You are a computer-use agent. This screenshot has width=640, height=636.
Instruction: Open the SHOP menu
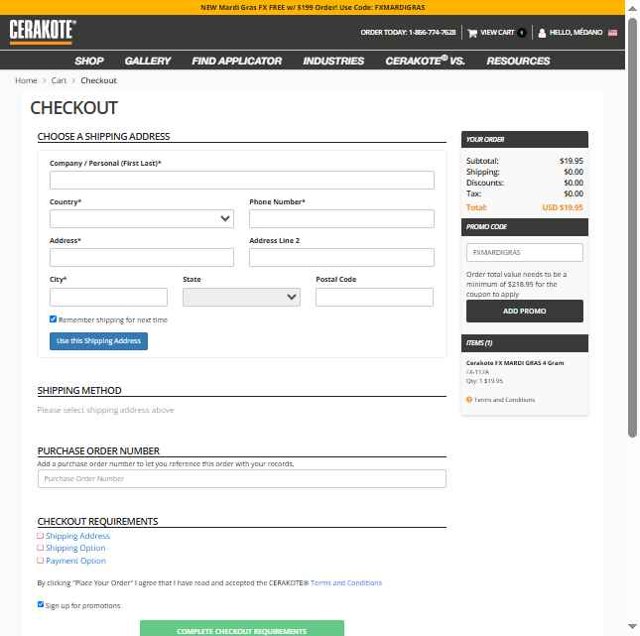89,61
